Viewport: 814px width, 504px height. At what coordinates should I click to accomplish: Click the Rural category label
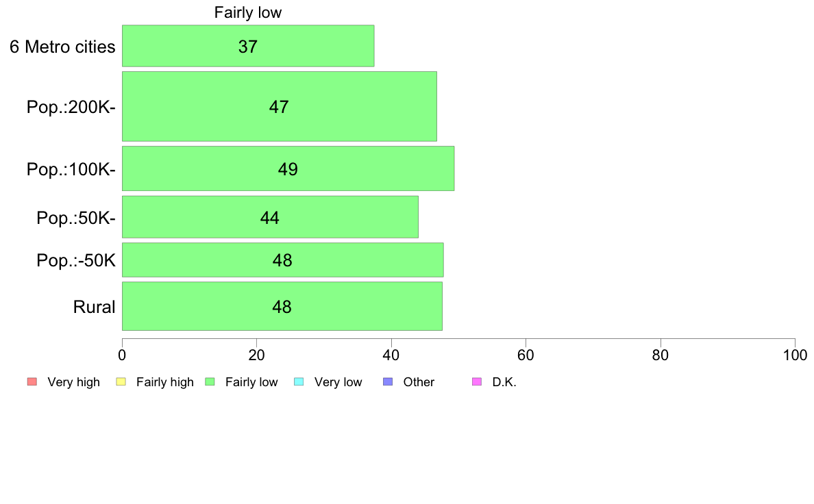click(94, 307)
